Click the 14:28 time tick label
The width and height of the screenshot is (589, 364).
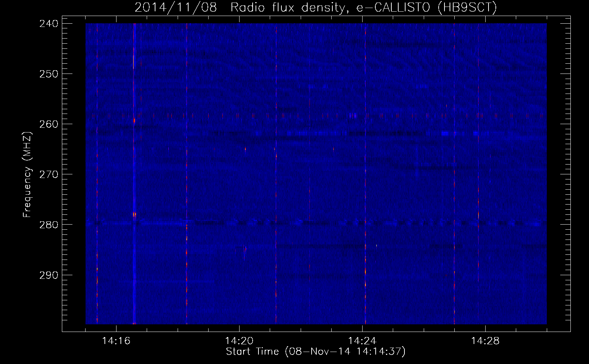coord(485,341)
